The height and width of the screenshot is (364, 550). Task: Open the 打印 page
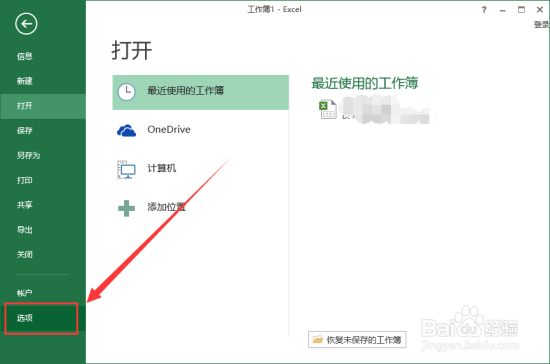[x=25, y=180]
